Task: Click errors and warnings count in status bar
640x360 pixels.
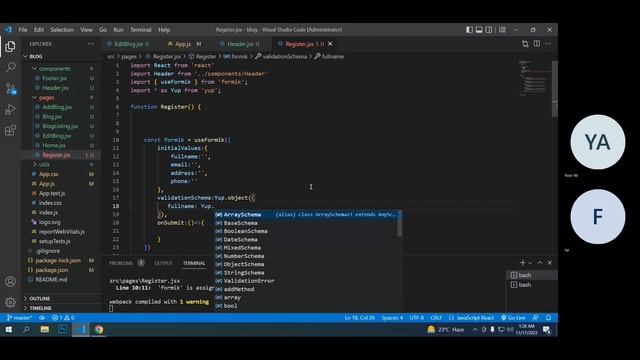Action: 63,318
